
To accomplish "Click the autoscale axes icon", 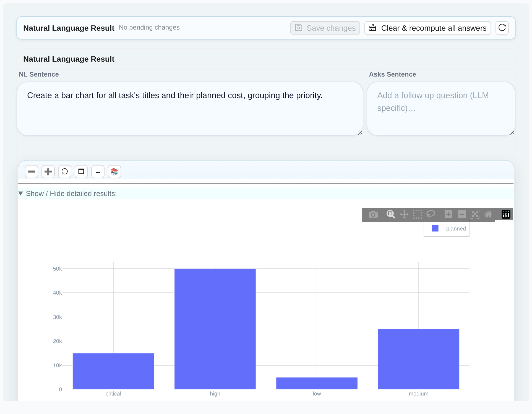I will [x=475, y=214].
